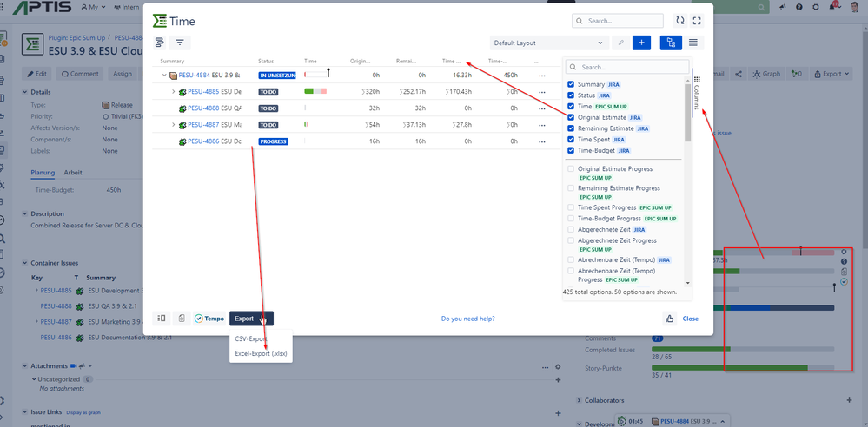Switch to the Planung tab
This screenshot has height=427, width=868.
[43, 173]
